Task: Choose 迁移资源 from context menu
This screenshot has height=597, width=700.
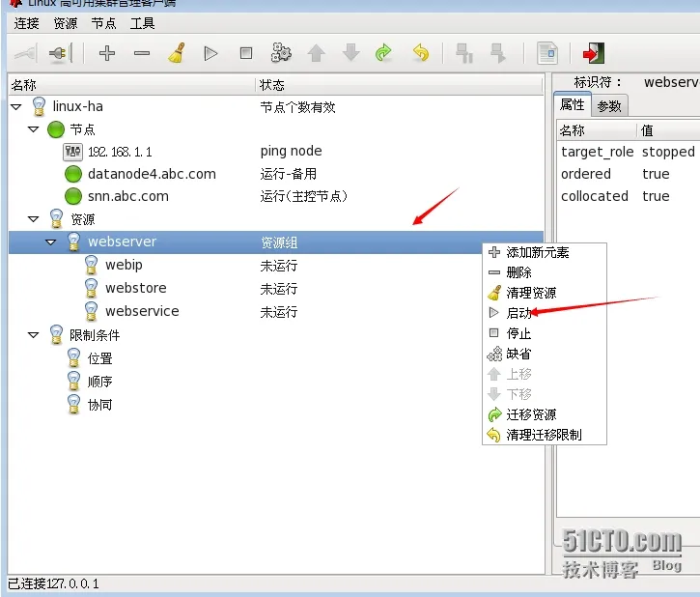Action: pyautogui.click(x=545, y=414)
